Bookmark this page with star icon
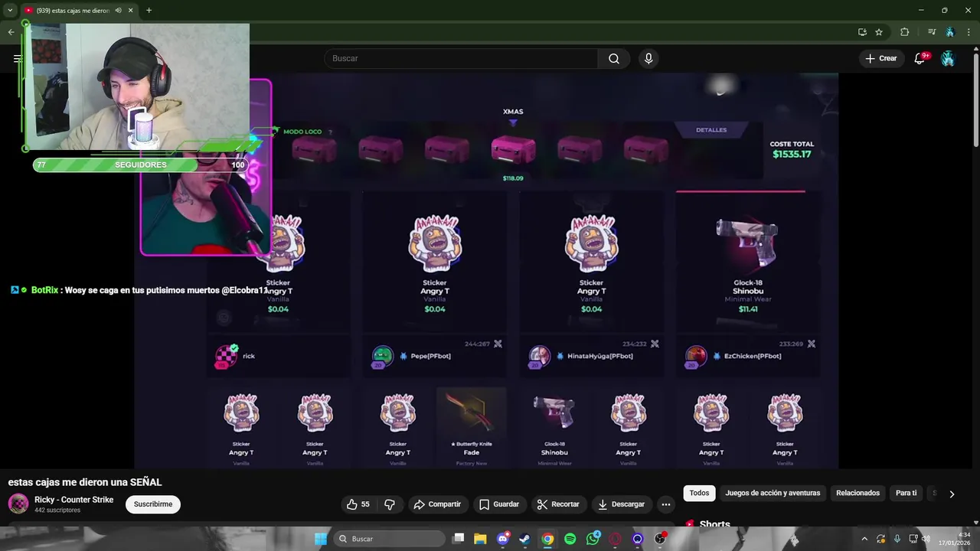This screenshot has height=551, width=980. click(x=879, y=32)
